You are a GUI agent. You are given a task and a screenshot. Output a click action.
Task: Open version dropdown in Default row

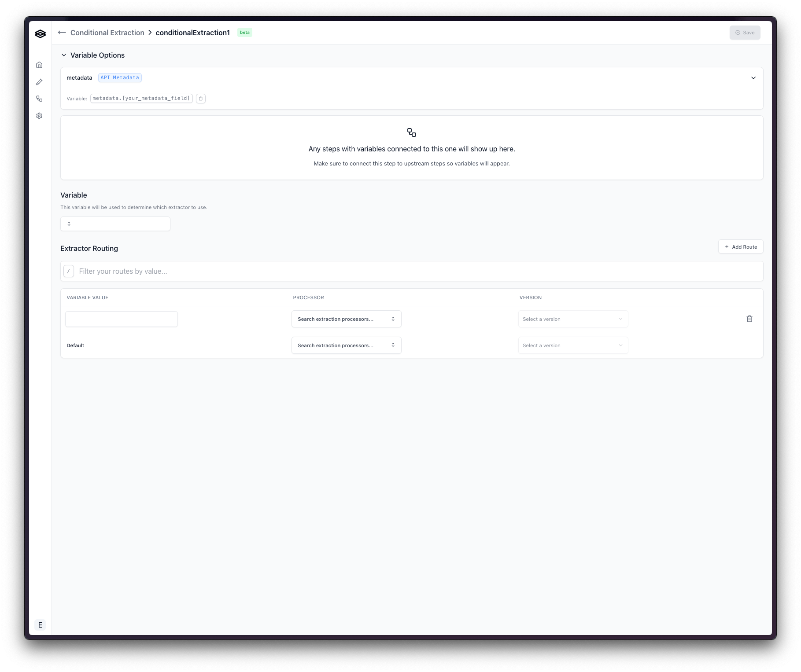(x=573, y=345)
